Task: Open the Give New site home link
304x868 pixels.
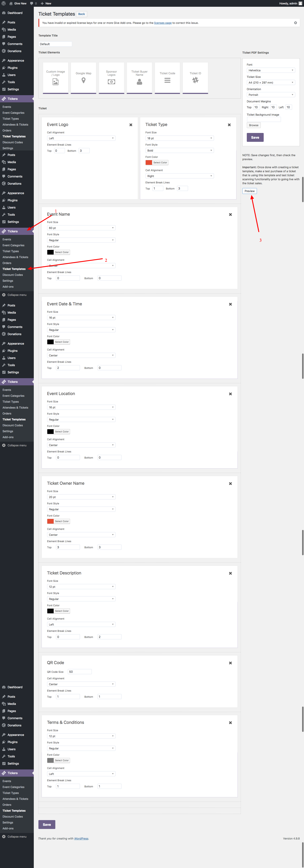Action: point(18,3)
